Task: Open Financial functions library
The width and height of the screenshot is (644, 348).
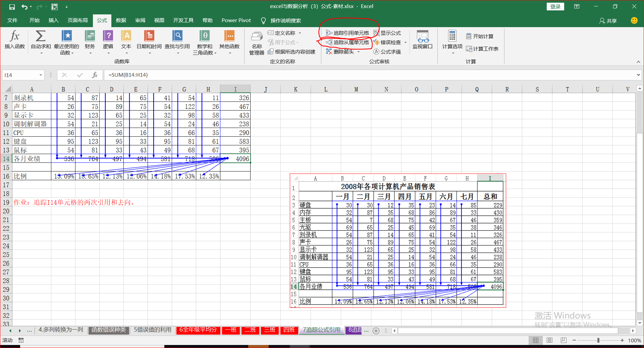Action: coord(90,42)
